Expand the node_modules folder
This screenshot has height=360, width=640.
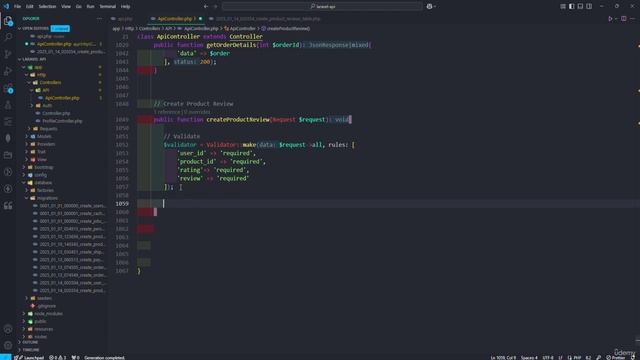point(24,314)
